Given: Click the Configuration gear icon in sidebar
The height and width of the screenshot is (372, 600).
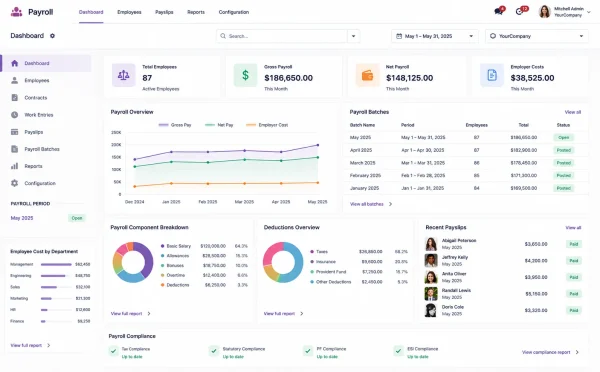Looking at the screenshot, I should [x=15, y=183].
